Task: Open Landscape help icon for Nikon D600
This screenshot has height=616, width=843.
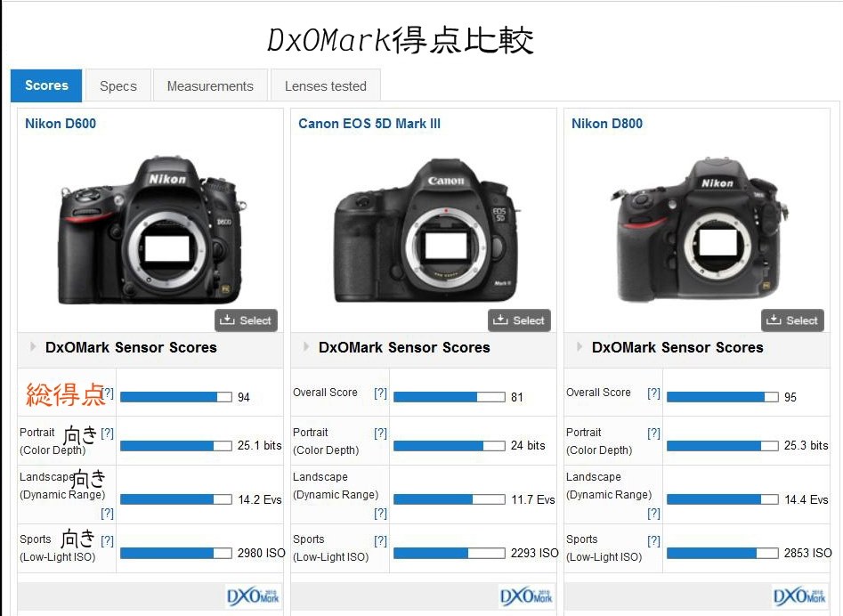Action: 108,514
